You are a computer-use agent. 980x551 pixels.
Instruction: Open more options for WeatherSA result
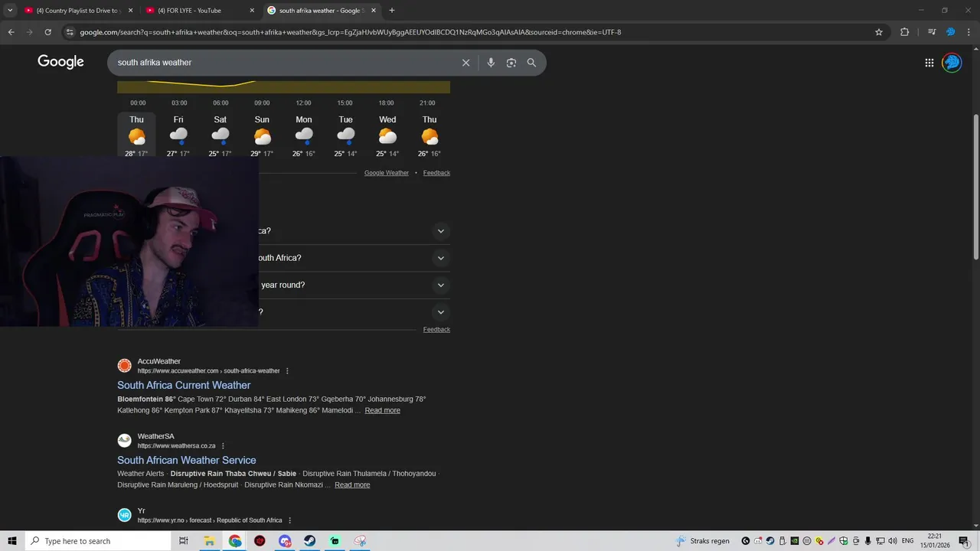[x=223, y=446]
